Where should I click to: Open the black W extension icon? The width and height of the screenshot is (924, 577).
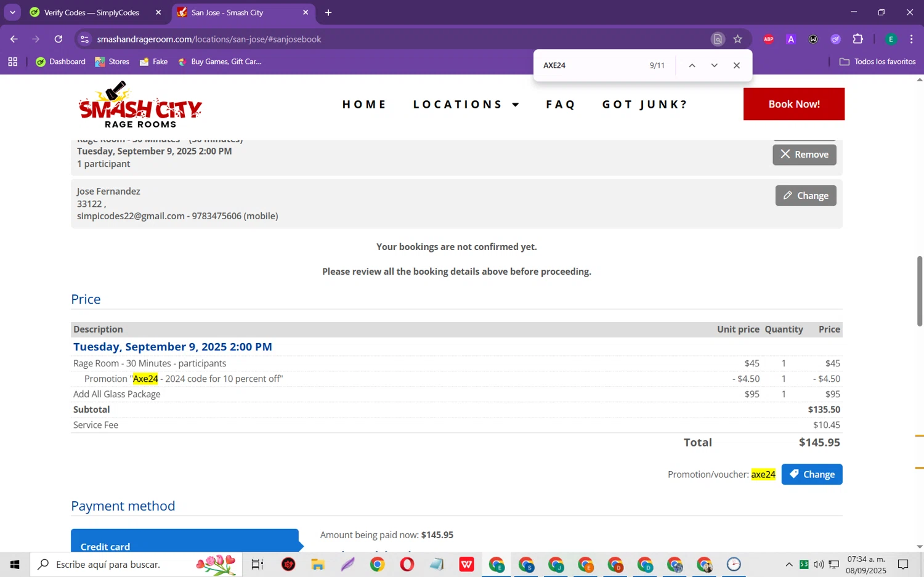tap(813, 39)
